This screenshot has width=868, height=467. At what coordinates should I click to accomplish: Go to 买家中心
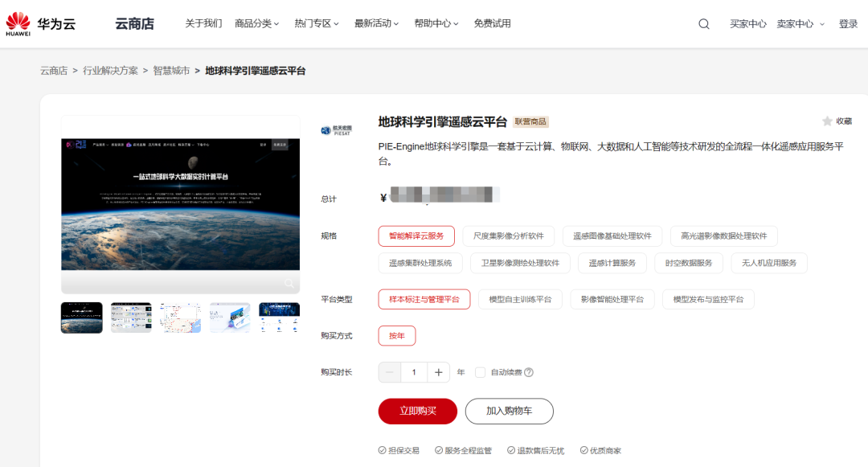[748, 24]
